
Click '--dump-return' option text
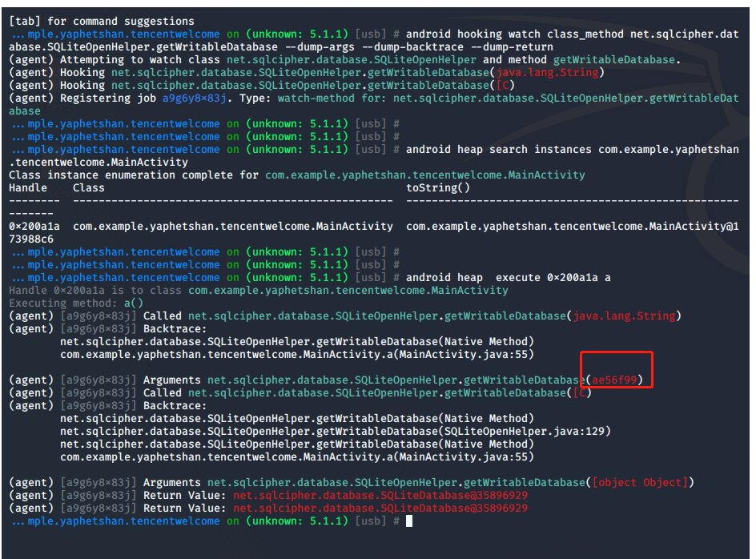click(512, 47)
